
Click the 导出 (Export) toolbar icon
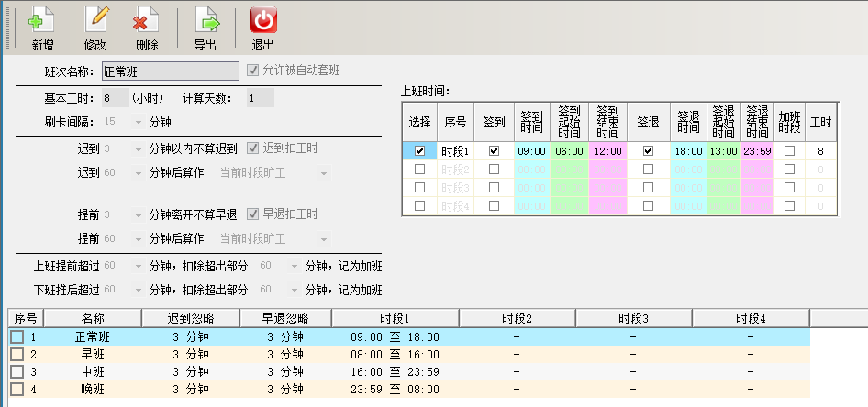click(x=206, y=20)
